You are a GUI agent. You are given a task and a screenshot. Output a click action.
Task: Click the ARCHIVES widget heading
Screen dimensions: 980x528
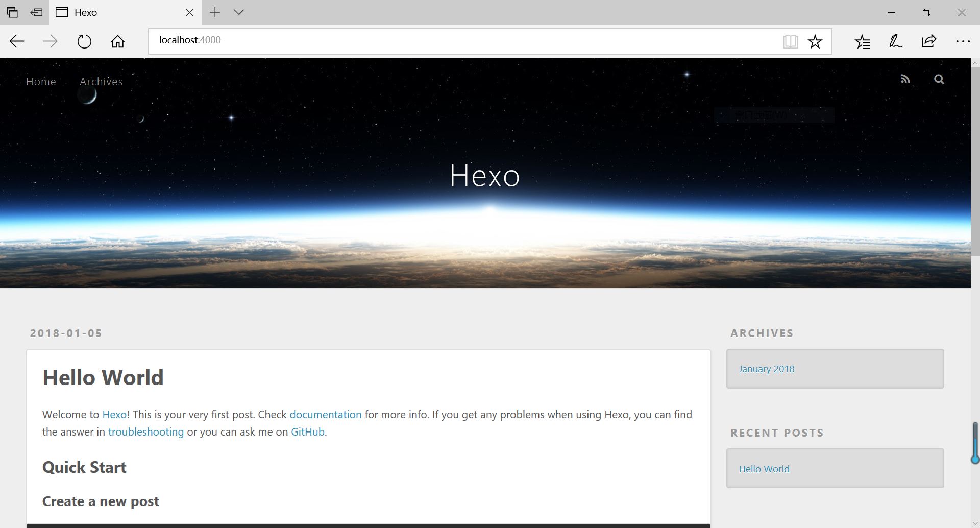pos(762,333)
